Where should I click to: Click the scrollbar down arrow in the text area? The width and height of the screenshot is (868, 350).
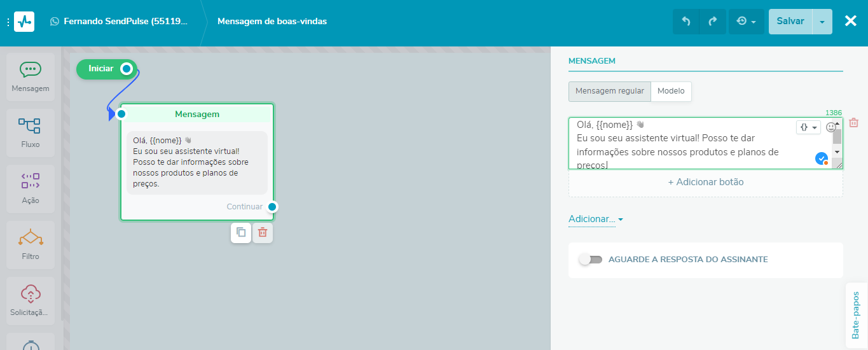837,152
